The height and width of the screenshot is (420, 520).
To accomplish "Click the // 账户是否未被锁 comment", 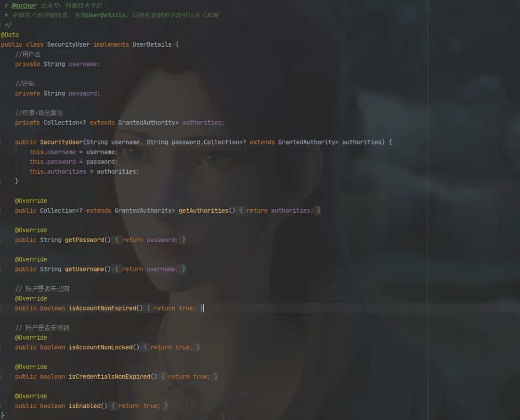I will tap(42, 328).
